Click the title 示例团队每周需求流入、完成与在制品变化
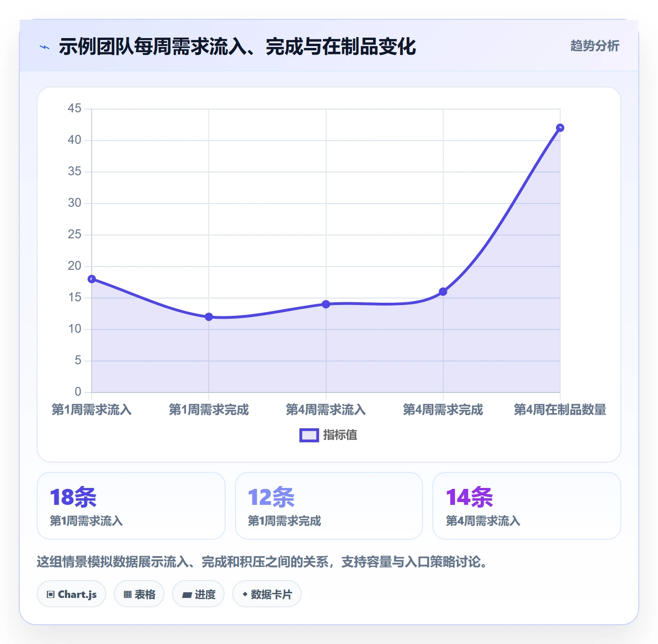This screenshot has width=658, height=644. pos(237,47)
